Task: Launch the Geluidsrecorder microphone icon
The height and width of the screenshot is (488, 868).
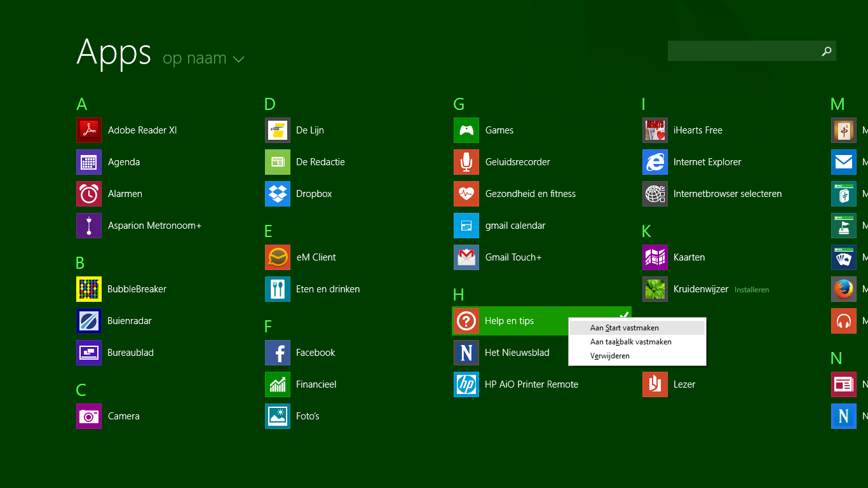Action: pyautogui.click(x=466, y=162)
